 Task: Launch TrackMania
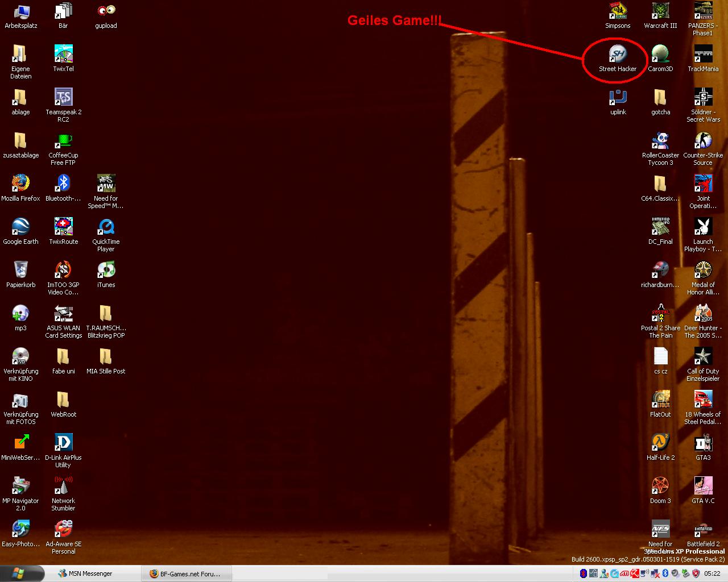(x=703, y=59)
